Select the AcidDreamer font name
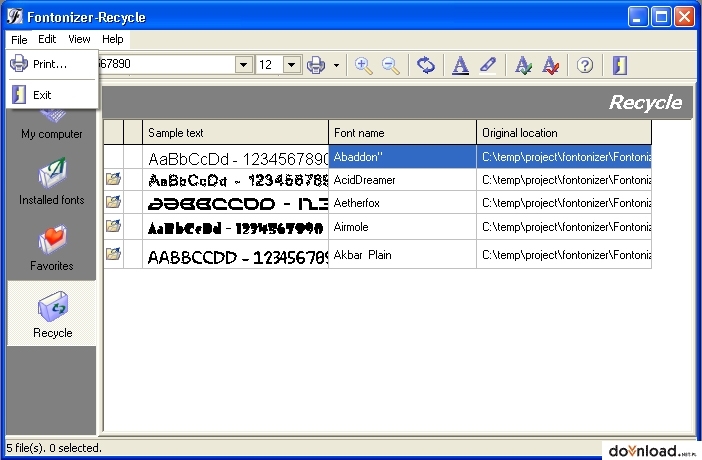Image resolution: width=702 pixels, height=460 pixels. point(364,180)
